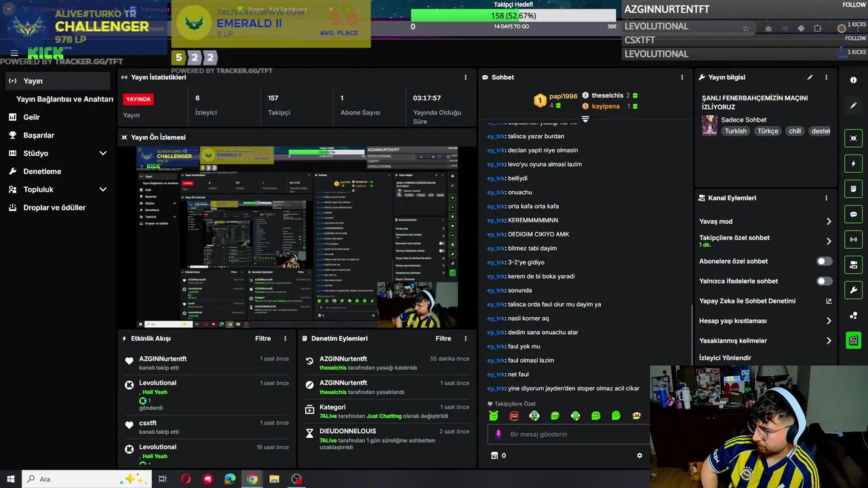Click the info icon in right toolbar

click(853, 80)
